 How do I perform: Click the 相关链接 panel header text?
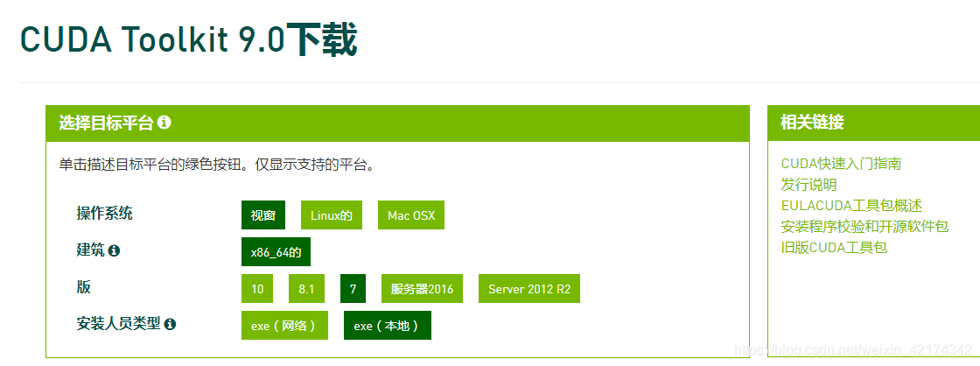812,122
